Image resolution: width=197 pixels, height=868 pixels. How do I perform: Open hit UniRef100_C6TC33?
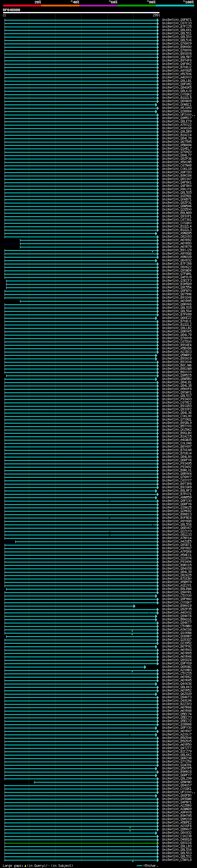176,23
